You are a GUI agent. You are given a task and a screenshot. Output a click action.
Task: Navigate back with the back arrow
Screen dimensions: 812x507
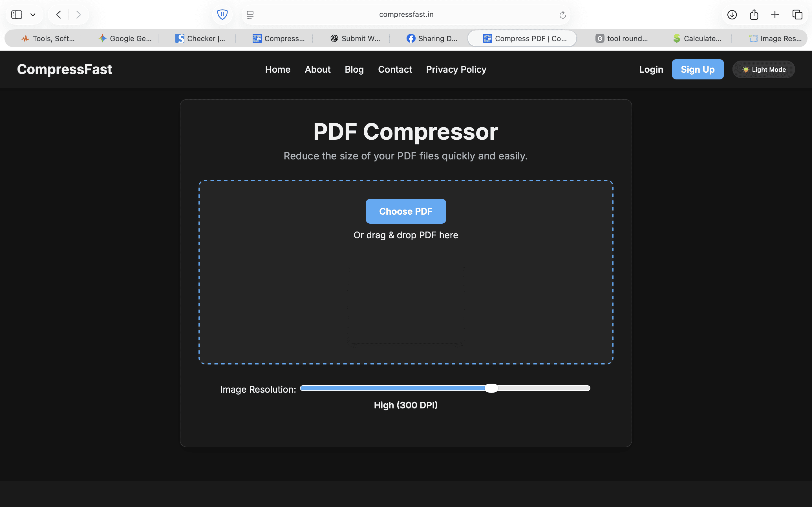coord(58,14)
